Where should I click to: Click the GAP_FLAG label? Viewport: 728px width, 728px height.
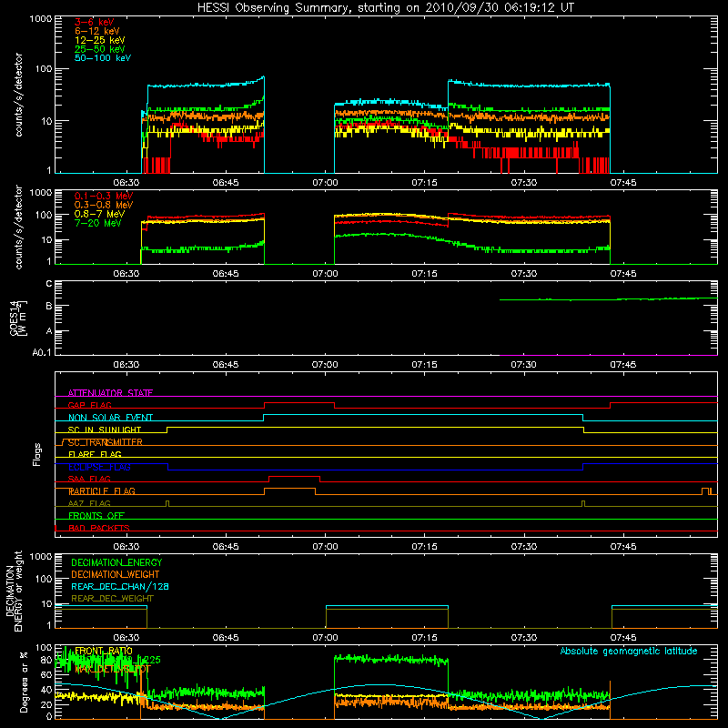point(89,405)
